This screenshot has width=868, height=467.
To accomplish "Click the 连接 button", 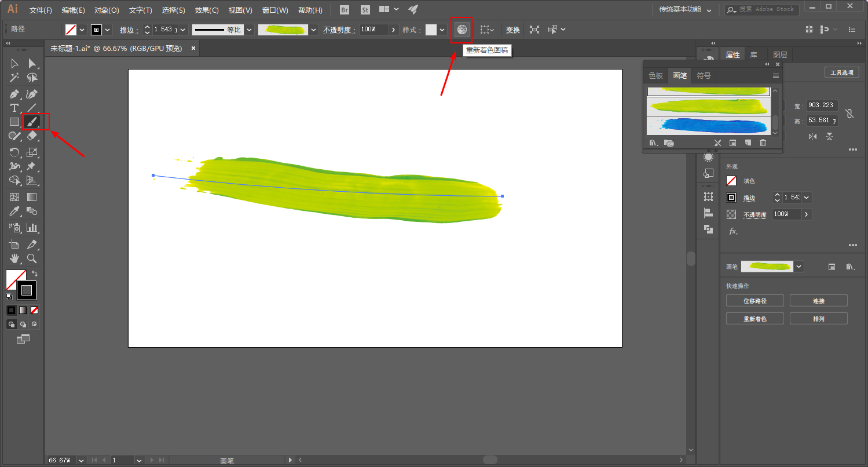I will pos(819,301).
